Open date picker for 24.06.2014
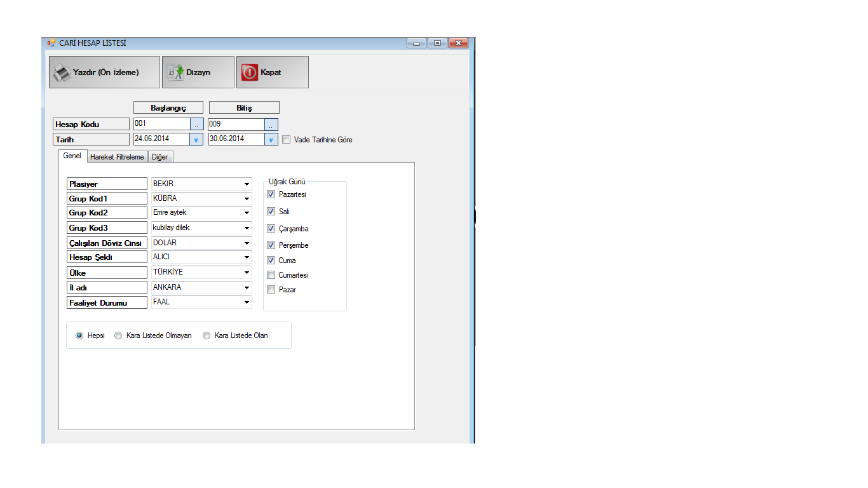The height and width of the screenshot is (488, 868). [x=196, y=139]
